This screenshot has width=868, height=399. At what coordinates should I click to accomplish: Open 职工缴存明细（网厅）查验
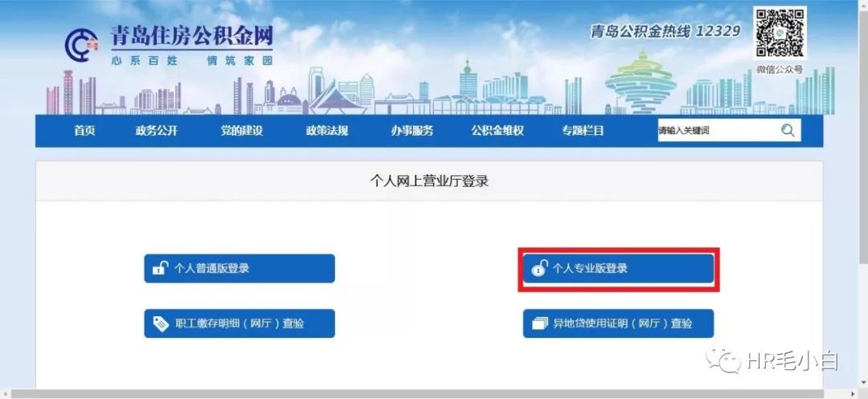(x=240, y=324)
